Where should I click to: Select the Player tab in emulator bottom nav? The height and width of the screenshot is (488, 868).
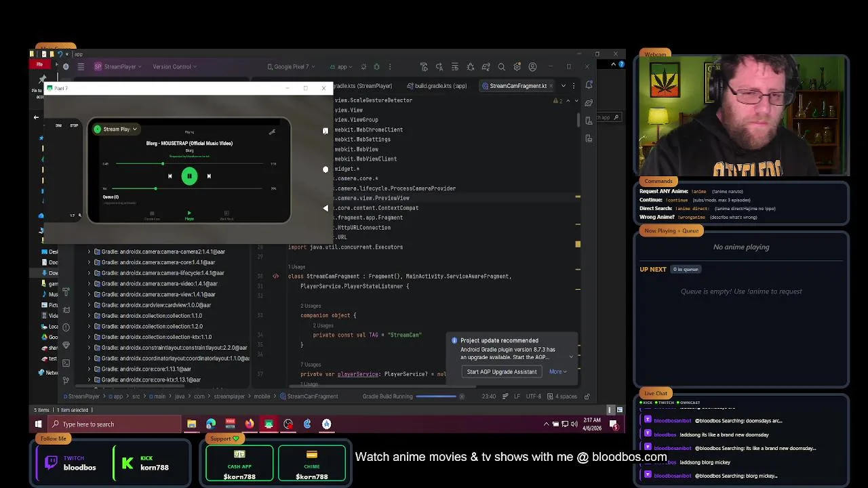coord(189,216)
